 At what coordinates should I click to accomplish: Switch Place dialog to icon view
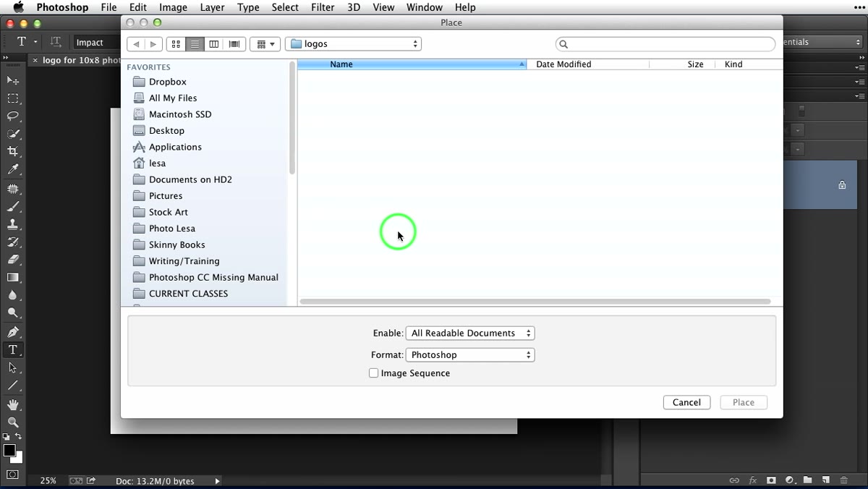tap(176, 44)
